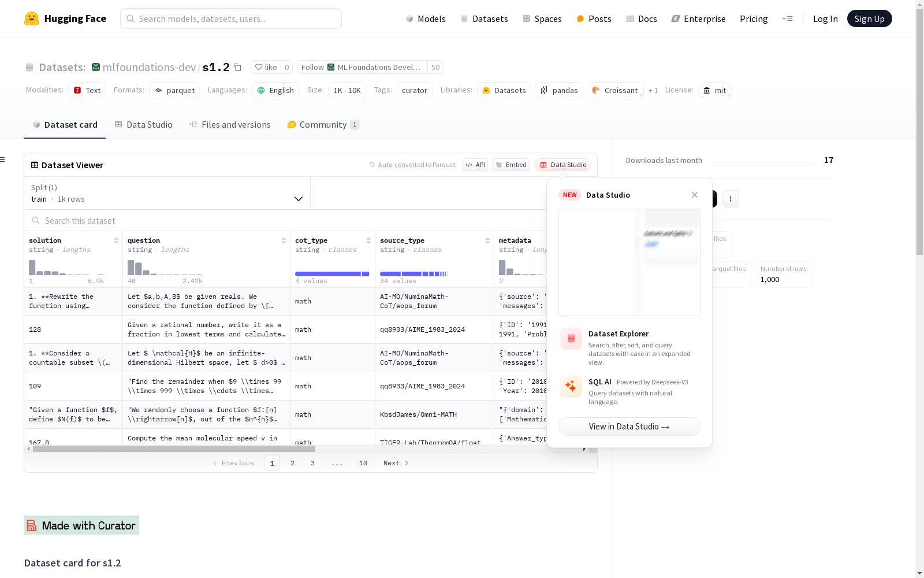Select the pandas library tag

click(559, 90)
